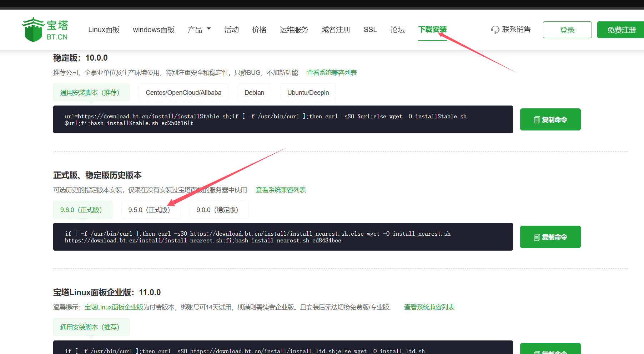
Task: Click the installStable.sh command text block
Action: pyautogui.click(x=283, y=119)
